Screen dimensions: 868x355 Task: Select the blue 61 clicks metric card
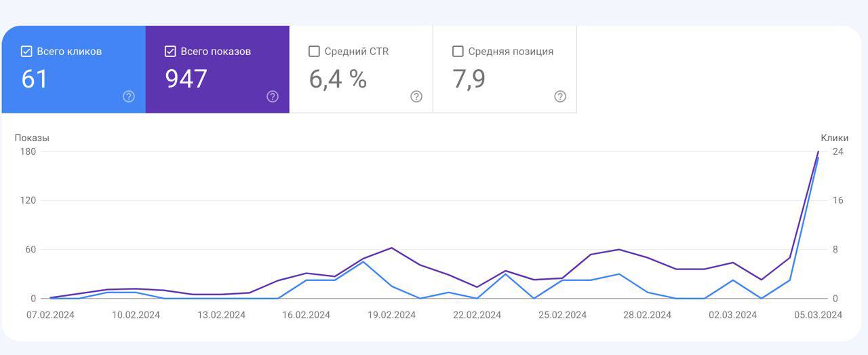coord(73,69)
